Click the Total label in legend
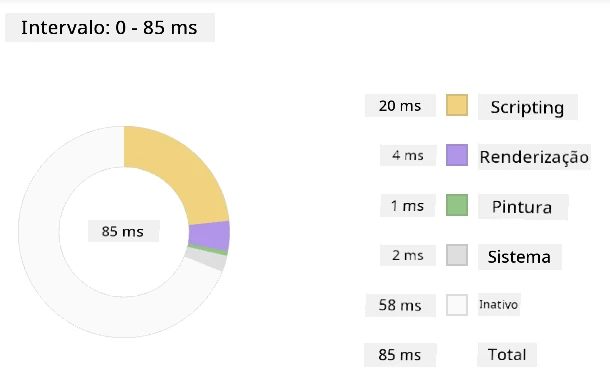The height and width of the screenshot is (378, 610). (507, 355)
